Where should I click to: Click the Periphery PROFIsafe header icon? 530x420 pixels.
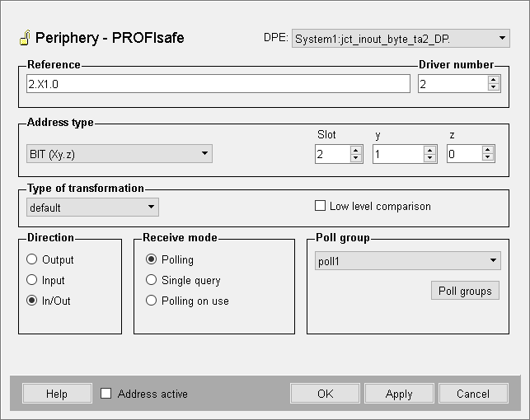point(25,37)
